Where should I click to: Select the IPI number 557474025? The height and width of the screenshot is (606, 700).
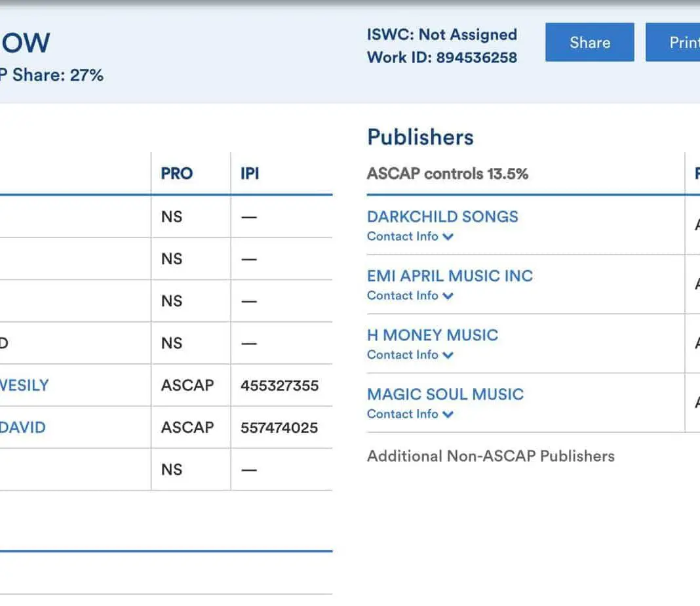coord(279,428)
